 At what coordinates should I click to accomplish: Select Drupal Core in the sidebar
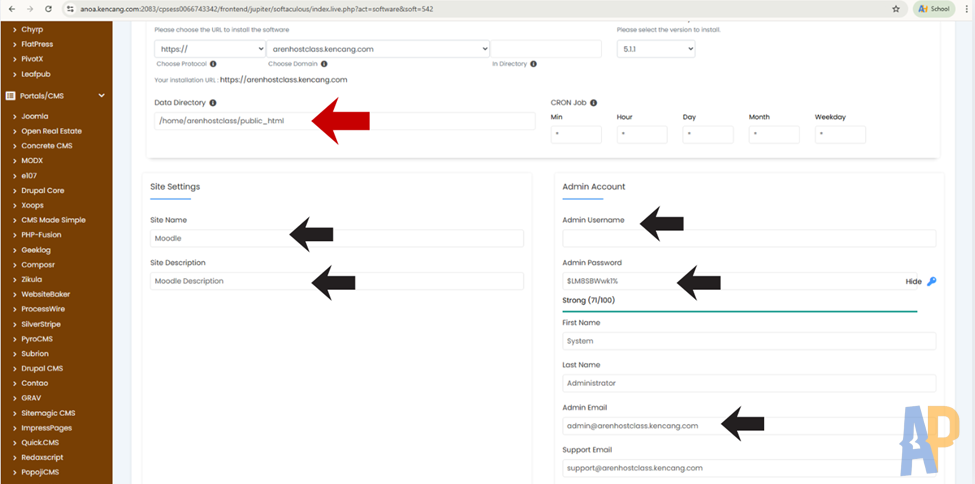coord(43,190)
